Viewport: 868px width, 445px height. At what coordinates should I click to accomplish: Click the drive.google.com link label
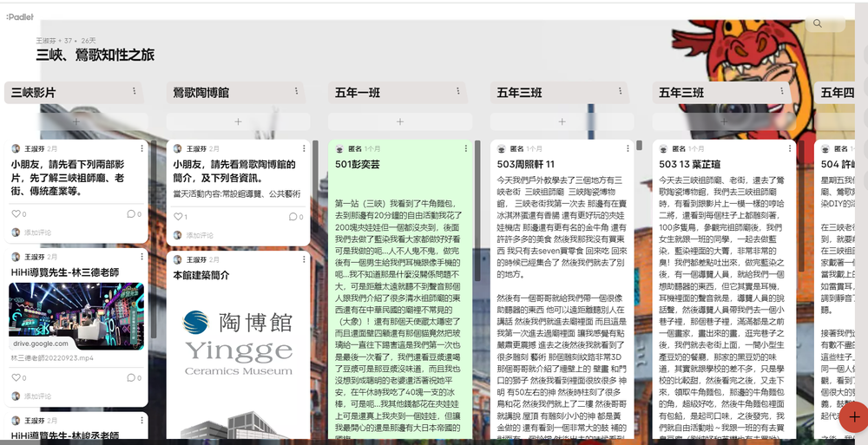tap(41, 344)
